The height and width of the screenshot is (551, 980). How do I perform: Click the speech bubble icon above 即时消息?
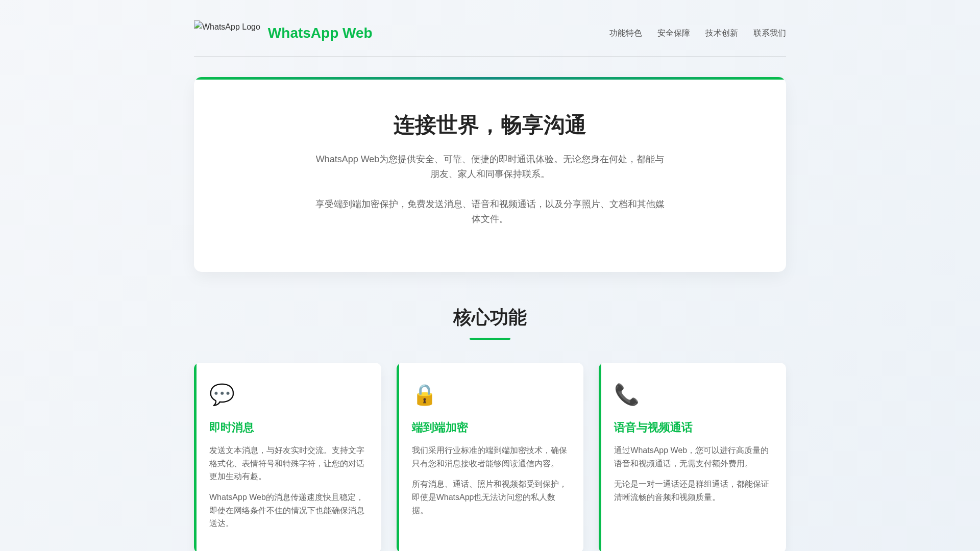click(x=222, y=395)
